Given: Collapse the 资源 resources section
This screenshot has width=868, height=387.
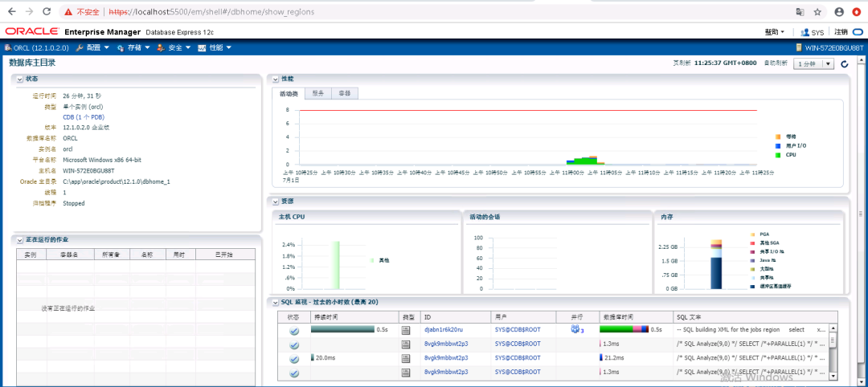Looking at the screenshot, I should 275,202.
